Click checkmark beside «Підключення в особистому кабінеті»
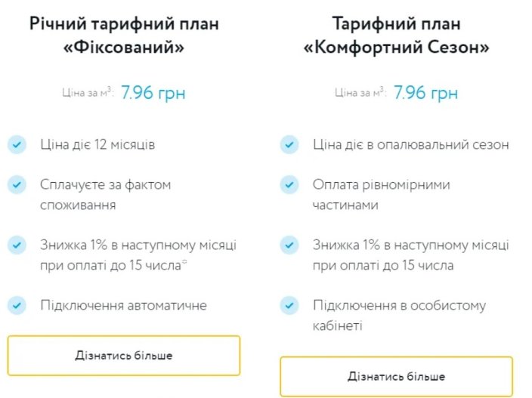Image resolution: width=532 pixels, height=398 pixels. pyautogui.click(x=289, y=305)
